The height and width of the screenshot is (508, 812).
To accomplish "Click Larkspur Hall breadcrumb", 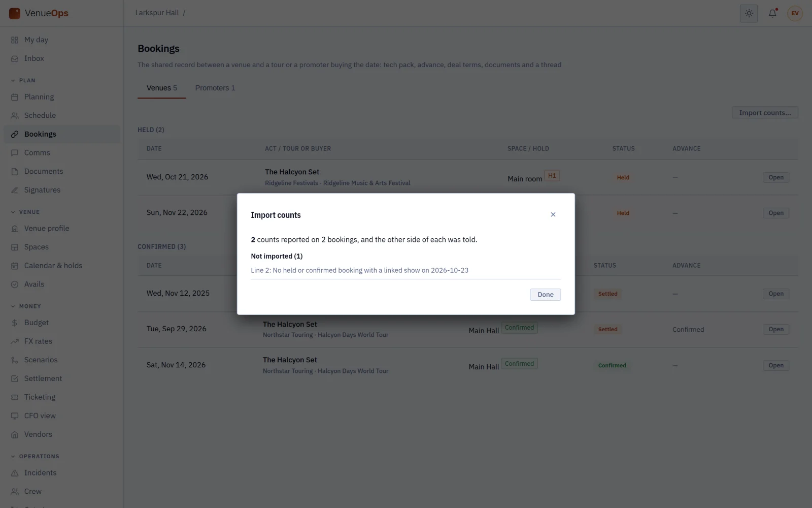I will click(157, 13).
